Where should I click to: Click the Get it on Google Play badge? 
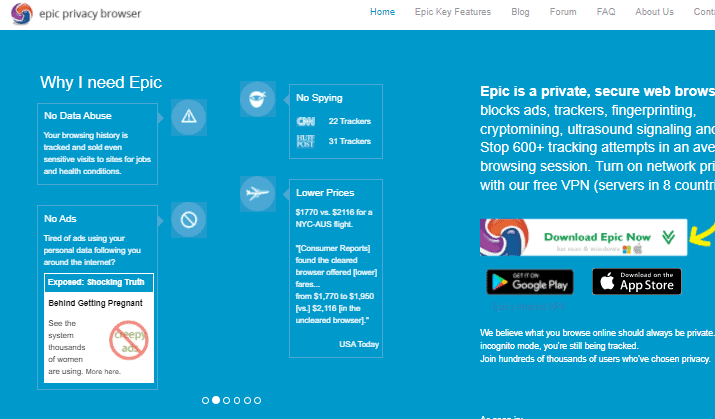pyautogui.click(x=529, y=282)
